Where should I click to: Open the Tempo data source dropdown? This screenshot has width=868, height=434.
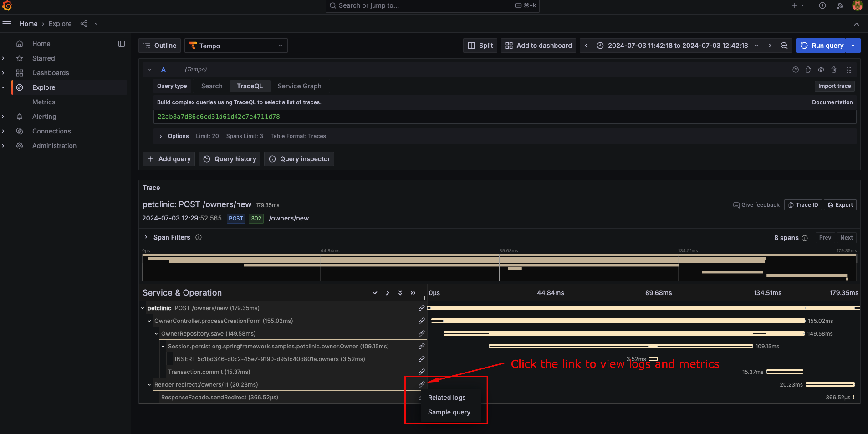pos(236,46)
